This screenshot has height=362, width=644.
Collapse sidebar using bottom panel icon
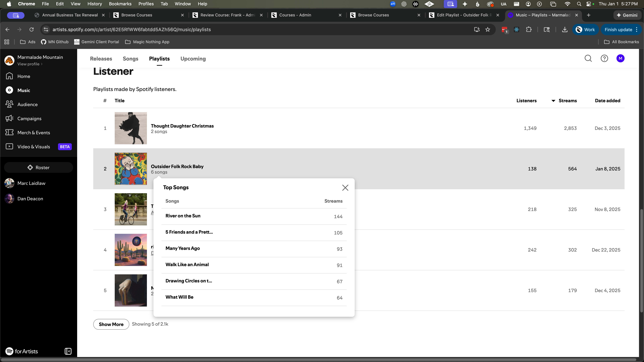tap(68, 351)
